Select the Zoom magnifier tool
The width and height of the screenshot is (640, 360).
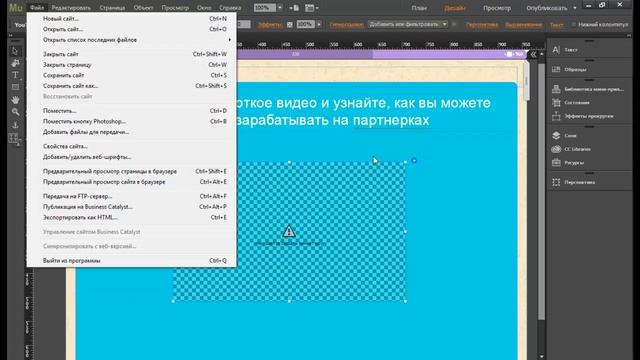point(15,112)
